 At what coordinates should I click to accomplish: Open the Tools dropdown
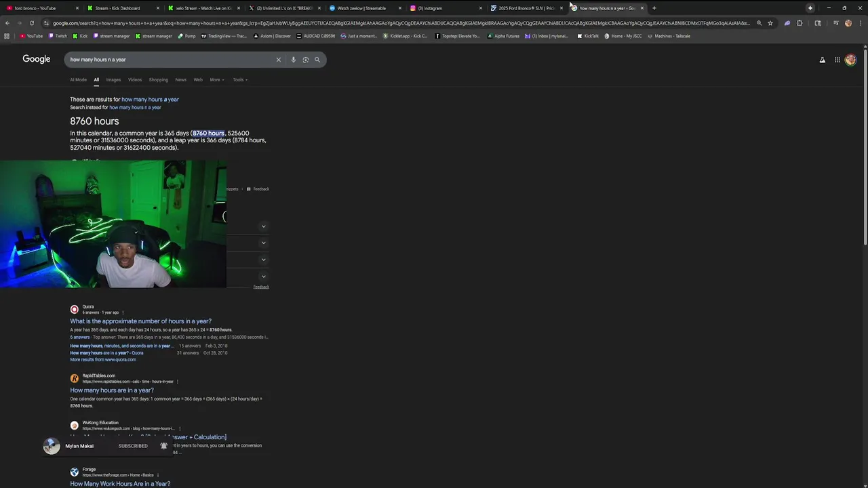pyautogui.click(x=240, y=80)
